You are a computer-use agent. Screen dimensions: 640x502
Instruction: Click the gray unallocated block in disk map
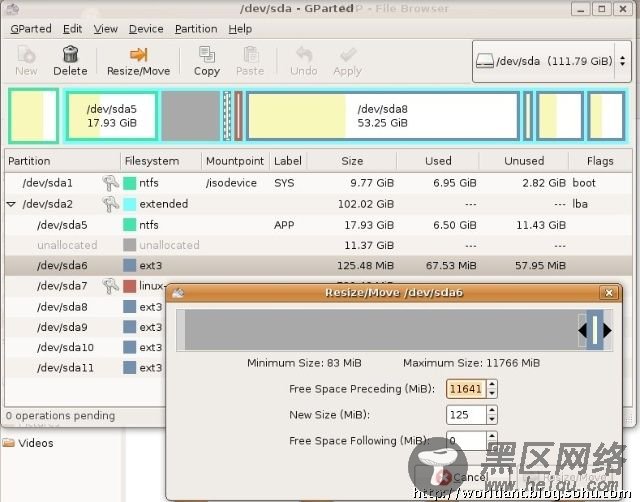191,116
